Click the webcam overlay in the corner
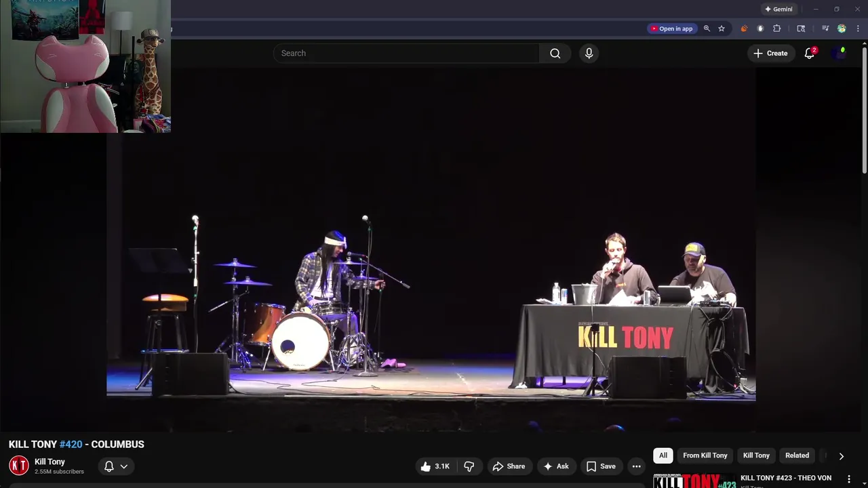This screenshot has width=868, height=488. tap(85, 66)
